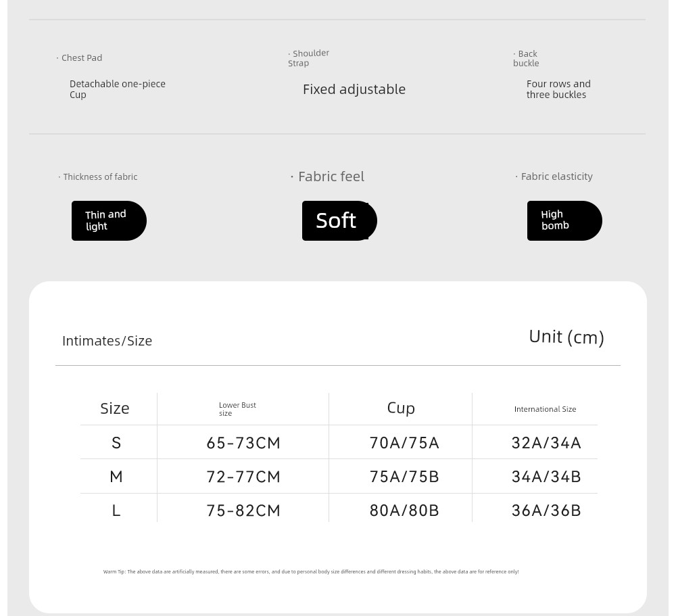Image resolution: width=676 pixels, height=616 pixels.
Task: Click the 'Back buckle' label
Action: pyautogui.click(x=526, y=58)
